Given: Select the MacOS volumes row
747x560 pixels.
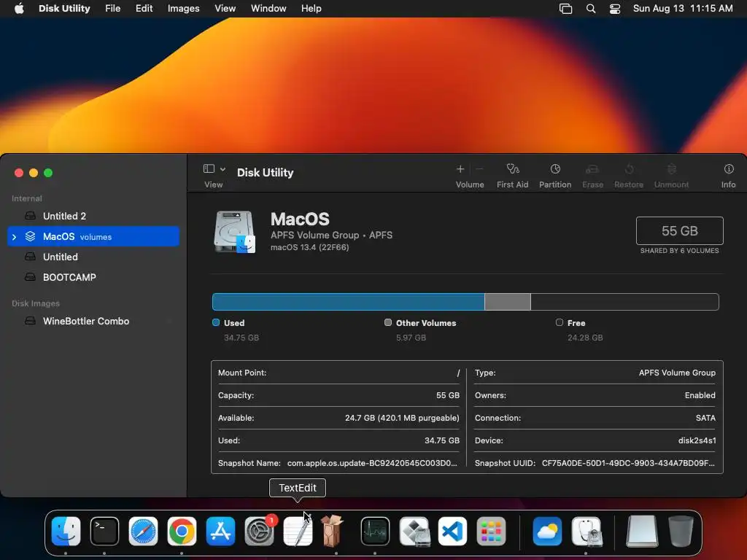Looking at the screenshot, I should click(x=93, y=237).
